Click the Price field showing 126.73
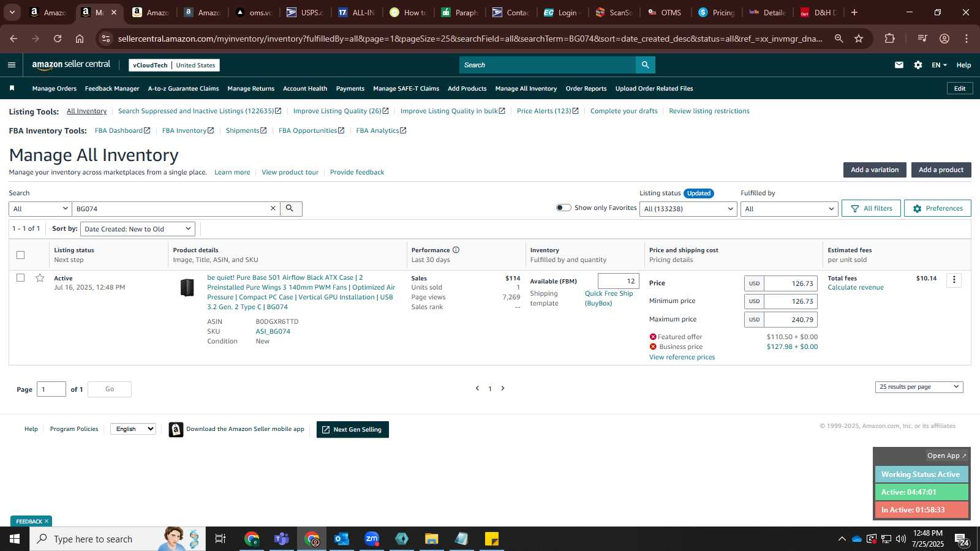Viewport: 980px width, 551px height. click(x=790, y=283)
